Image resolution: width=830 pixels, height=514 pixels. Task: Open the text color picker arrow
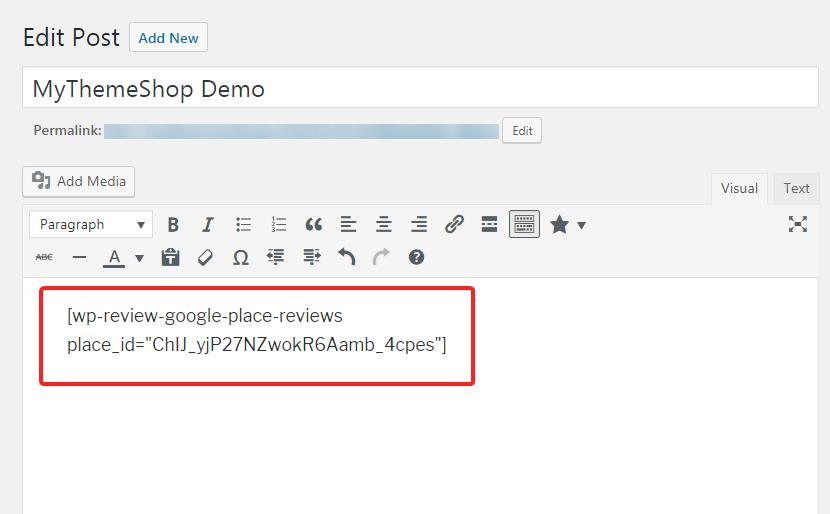pyautogui.click(x=139, y=258)
